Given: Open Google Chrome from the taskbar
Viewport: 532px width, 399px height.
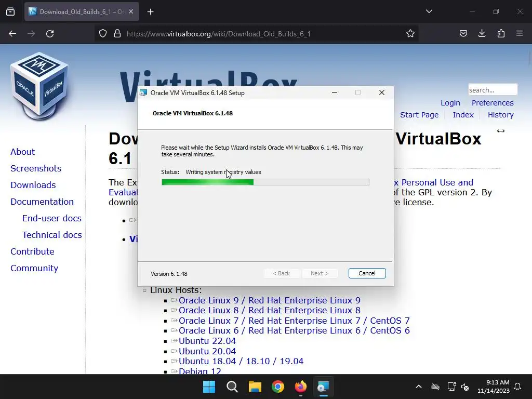Looking at the screenshot, I should point(277,387).
